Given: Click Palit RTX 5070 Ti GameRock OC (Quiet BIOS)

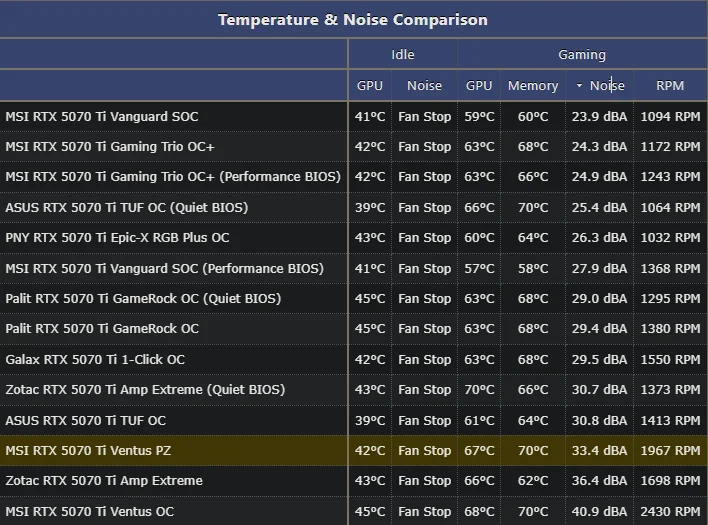Looking at the screenshot, I should tap(143, 299).
